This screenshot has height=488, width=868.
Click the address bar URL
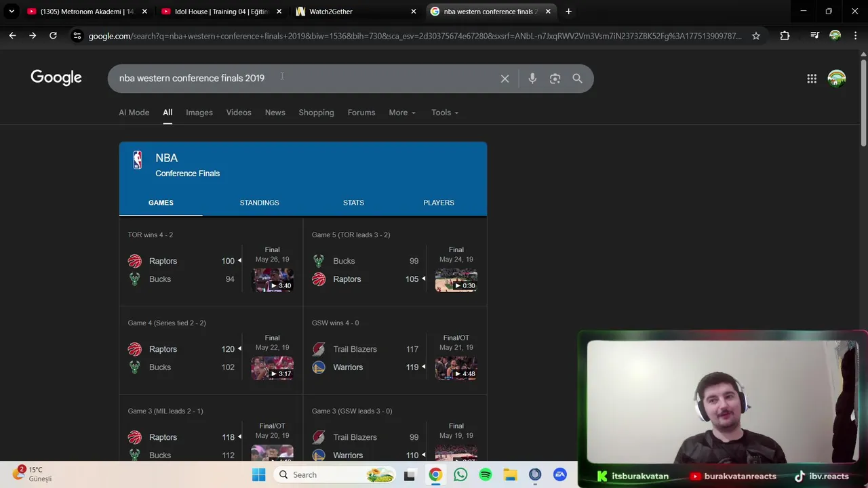click(x=415, y=36)
